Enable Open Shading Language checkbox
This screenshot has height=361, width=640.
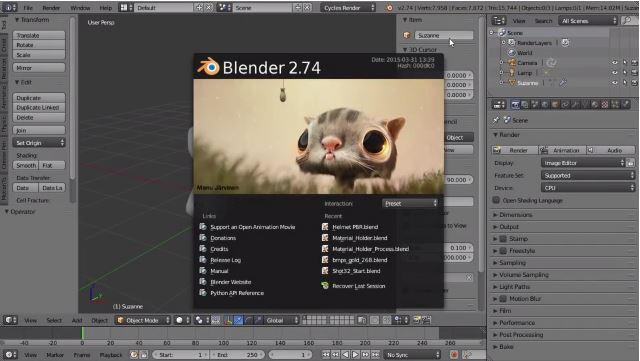pyautogui.click(x=496, y=200)
